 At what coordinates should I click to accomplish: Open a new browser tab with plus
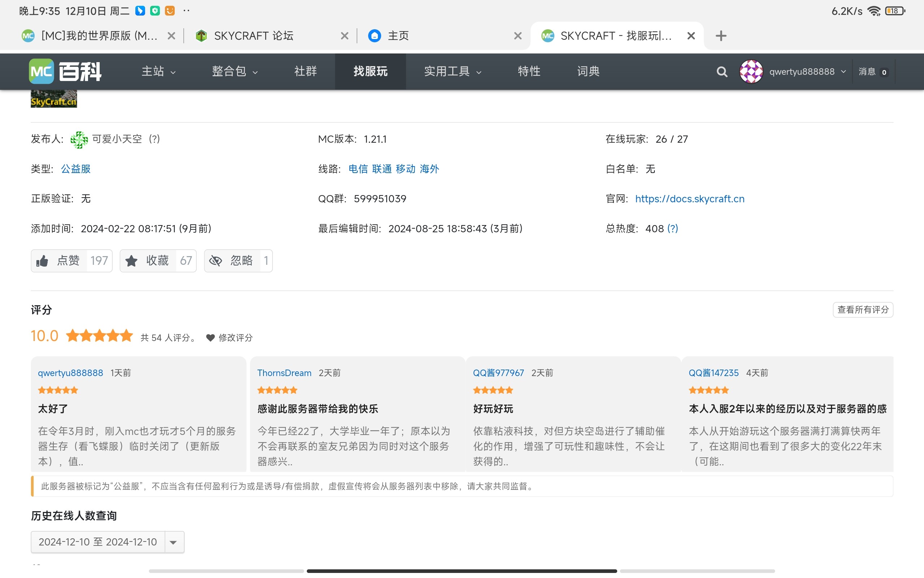point(721,36)
